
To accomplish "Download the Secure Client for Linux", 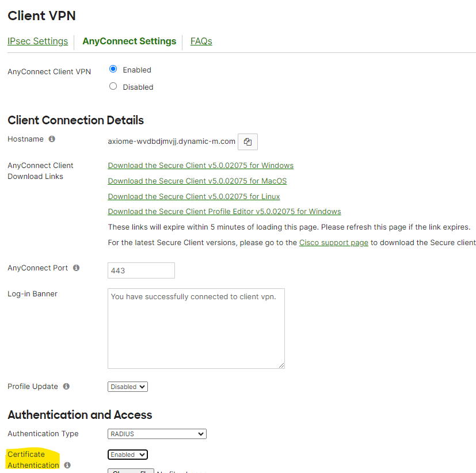I will point(194,197).
